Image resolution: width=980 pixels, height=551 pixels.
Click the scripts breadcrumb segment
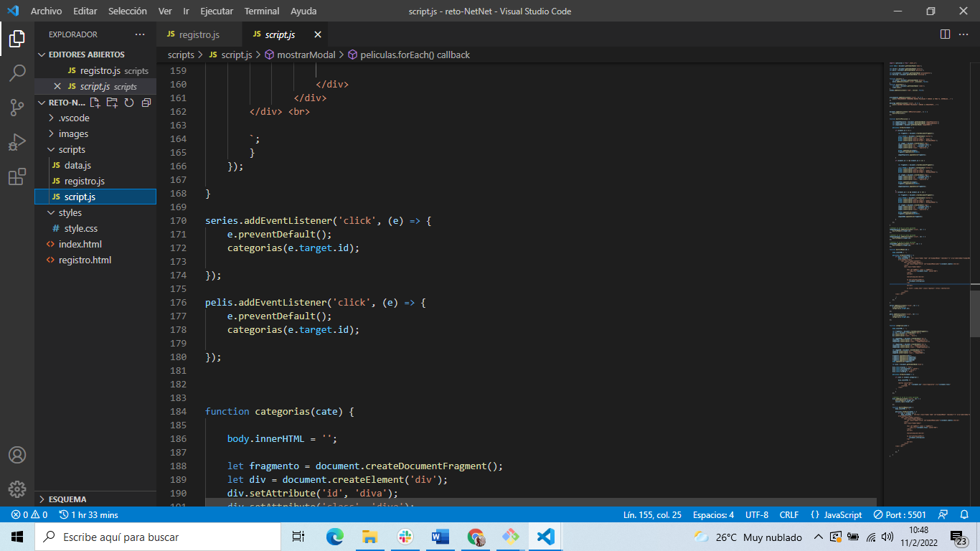point(181,55)
